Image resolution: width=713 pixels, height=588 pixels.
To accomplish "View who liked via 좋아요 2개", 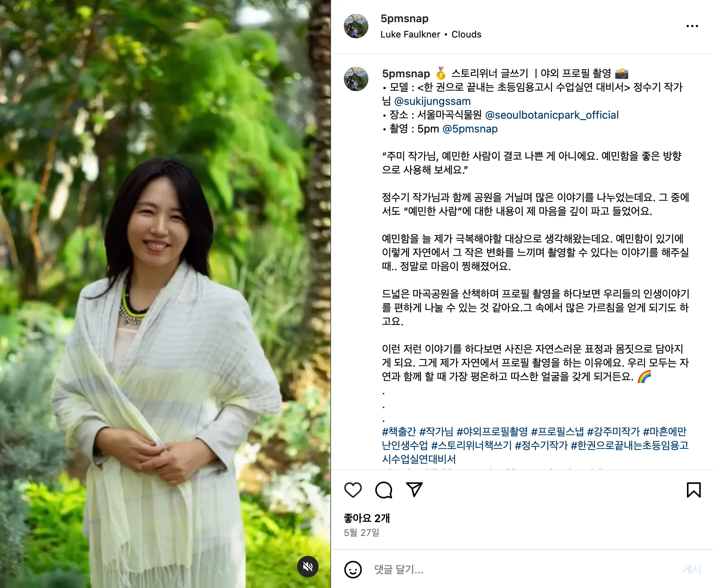I will tap(366, 518).
